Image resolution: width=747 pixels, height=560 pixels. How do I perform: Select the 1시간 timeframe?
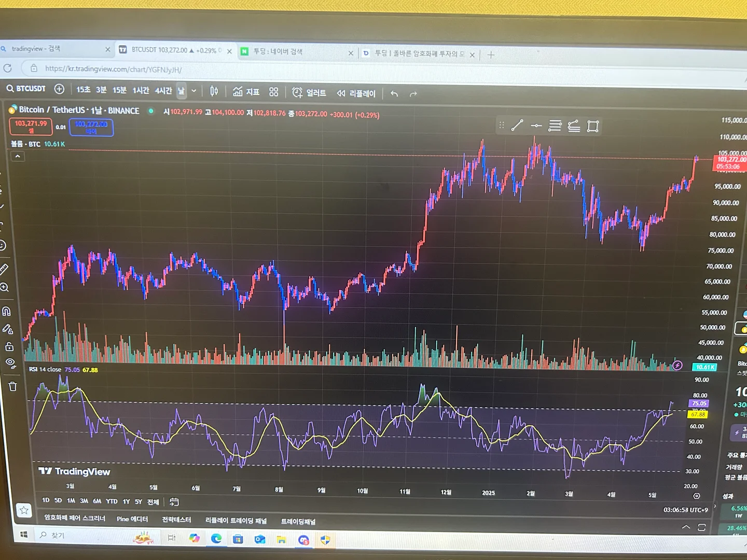click(141, 91)
